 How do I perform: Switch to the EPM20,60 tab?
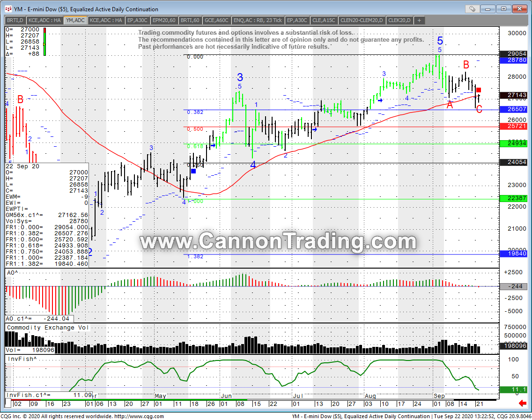click(x=164, y=20)
